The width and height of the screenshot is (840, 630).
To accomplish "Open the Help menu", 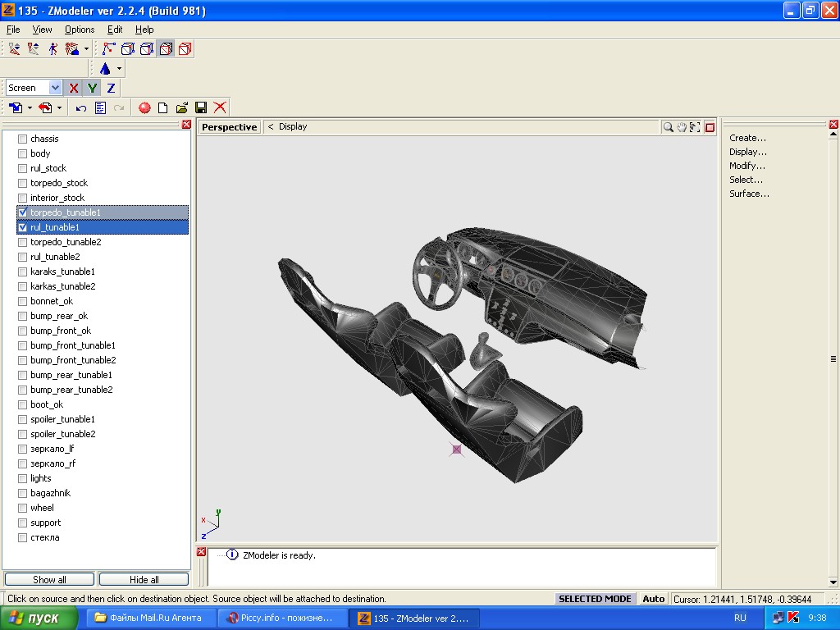I will [x=144, y=30].
